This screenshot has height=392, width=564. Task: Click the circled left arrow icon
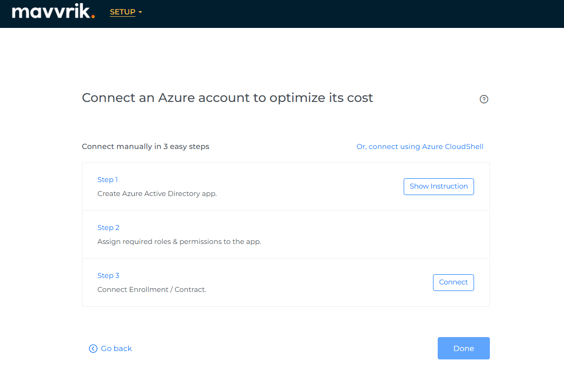(93, 349)
